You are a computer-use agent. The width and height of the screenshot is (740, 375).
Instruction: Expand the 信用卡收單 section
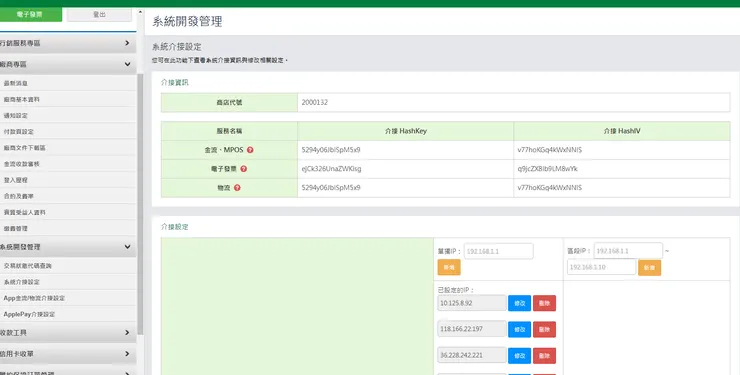pyautogui.click(x=68, y=354)
